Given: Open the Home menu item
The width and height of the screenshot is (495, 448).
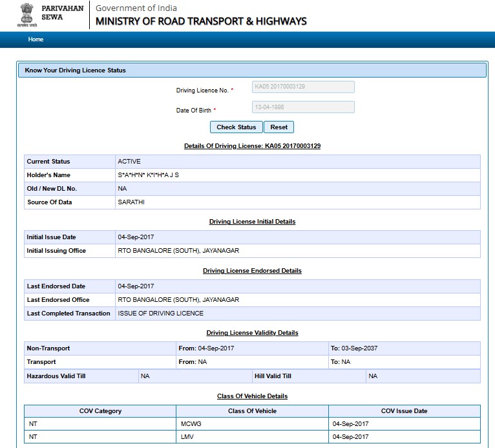Looking at the screenshot, I should 36,39.
